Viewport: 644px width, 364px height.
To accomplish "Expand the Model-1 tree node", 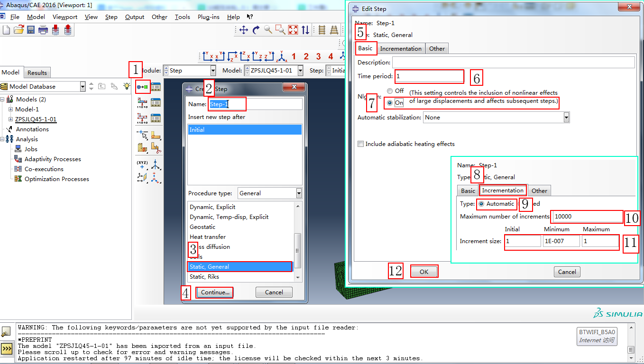I will (x=11, y=109).
